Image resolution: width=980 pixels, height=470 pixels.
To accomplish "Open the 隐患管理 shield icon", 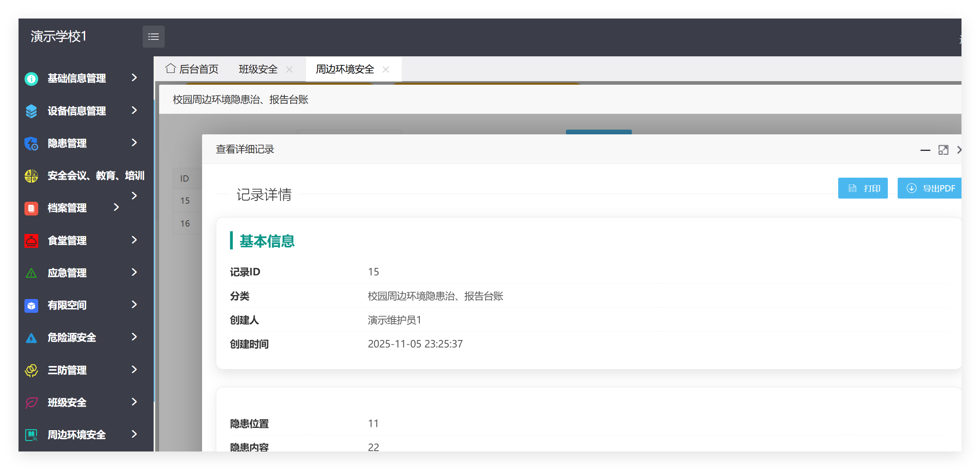I will pyautogui.click(x=31, y=143).
